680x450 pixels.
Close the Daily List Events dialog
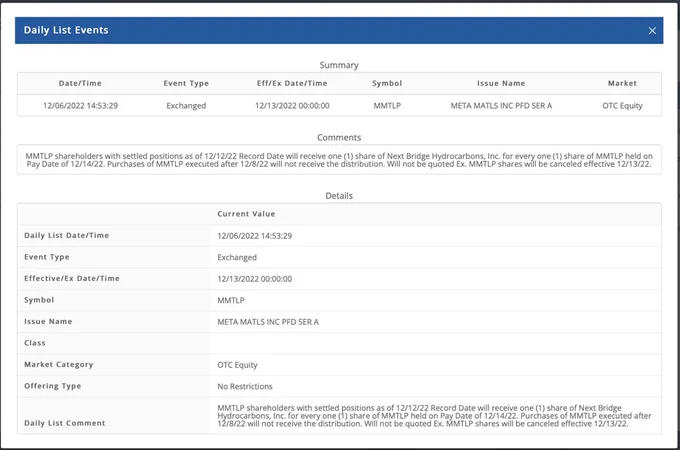652,30
